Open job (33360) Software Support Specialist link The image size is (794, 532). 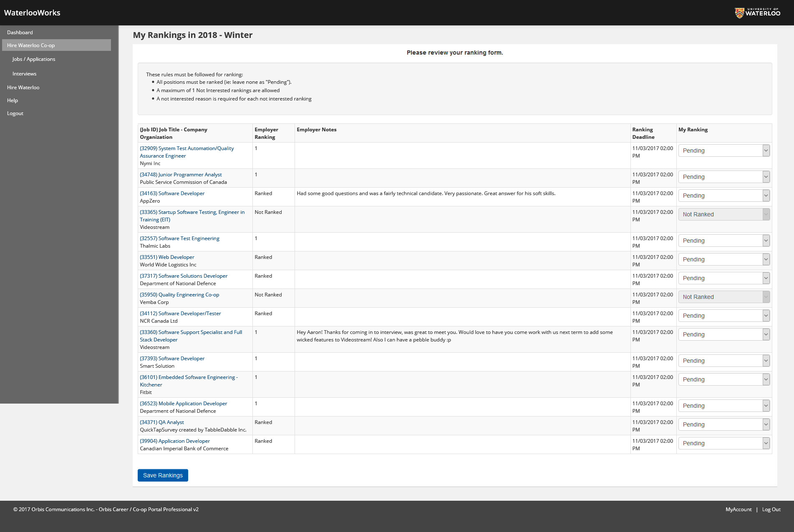(191, 336)
